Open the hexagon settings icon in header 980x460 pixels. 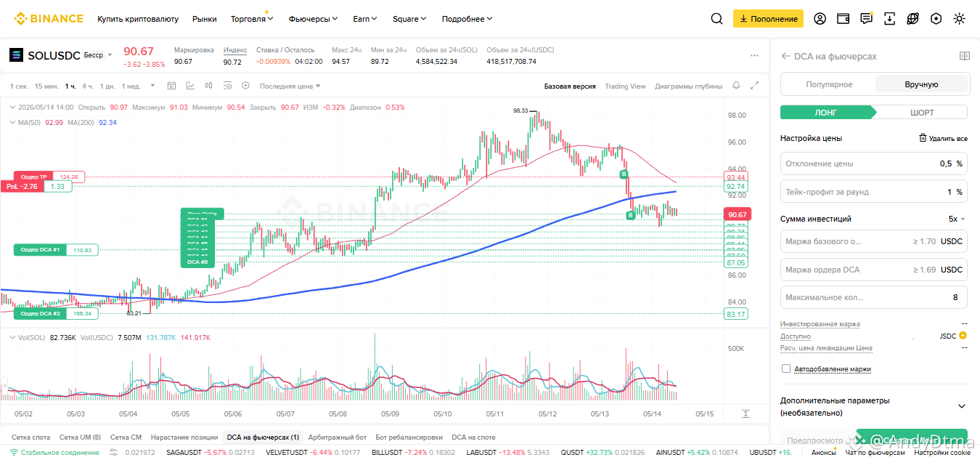pos(936,19)
